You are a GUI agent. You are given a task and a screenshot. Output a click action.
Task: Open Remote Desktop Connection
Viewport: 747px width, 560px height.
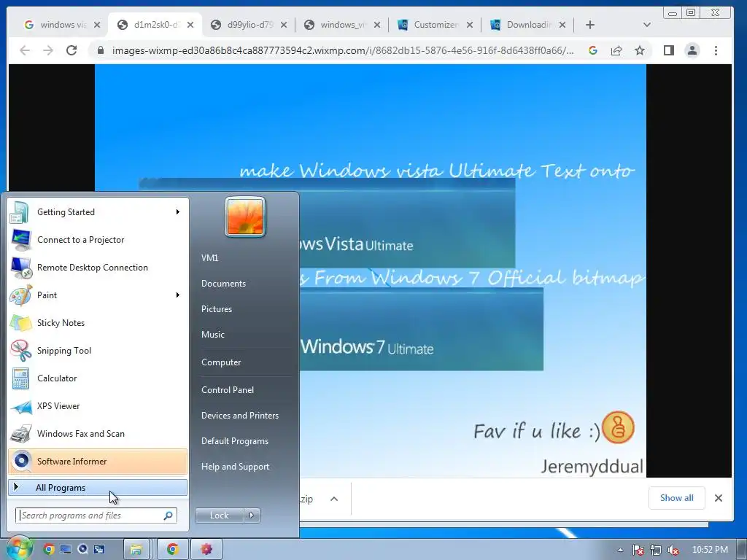[98, 267]
